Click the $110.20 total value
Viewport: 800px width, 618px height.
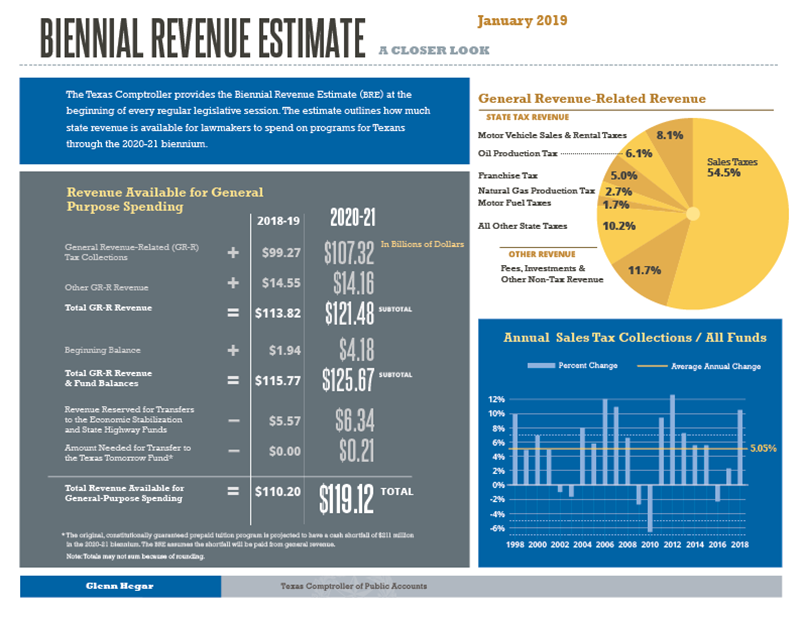(278, 491)
